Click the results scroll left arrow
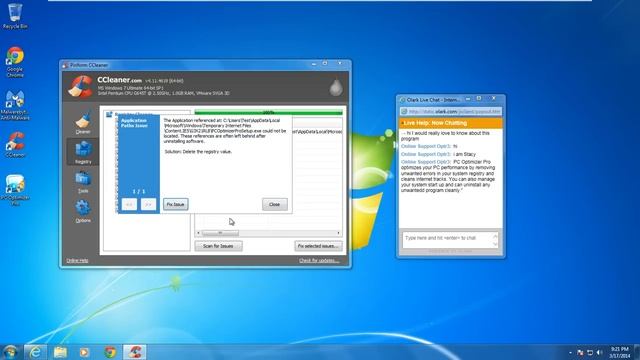 198,233
